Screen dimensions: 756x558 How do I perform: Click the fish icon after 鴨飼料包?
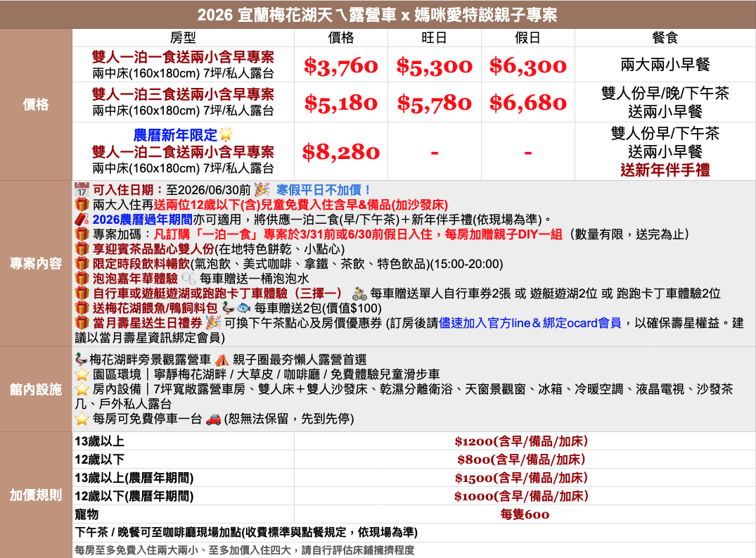click(243, 308)
